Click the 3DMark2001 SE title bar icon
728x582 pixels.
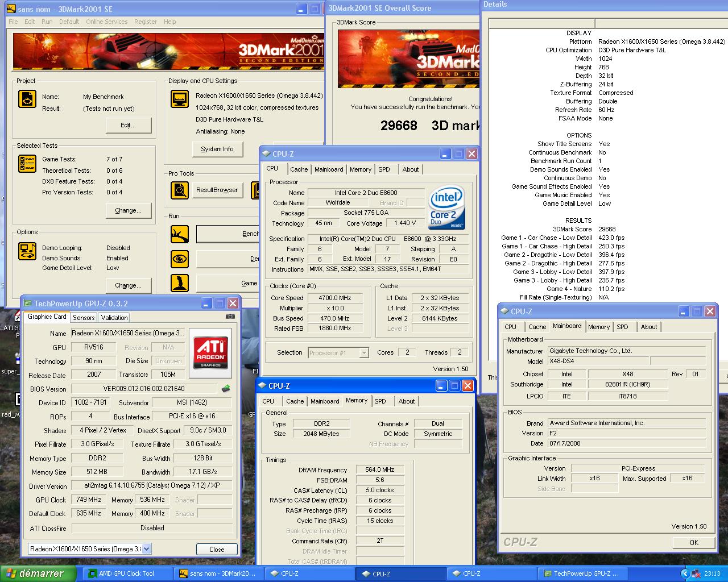(x=10, y=9)
